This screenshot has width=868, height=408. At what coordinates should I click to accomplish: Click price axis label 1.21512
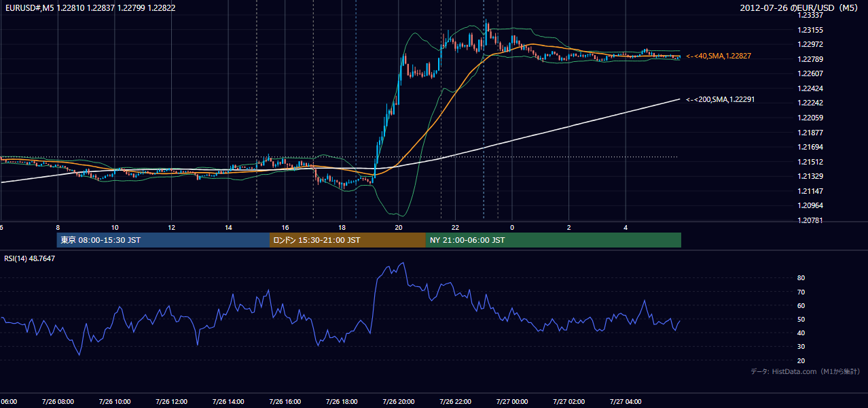810,162
